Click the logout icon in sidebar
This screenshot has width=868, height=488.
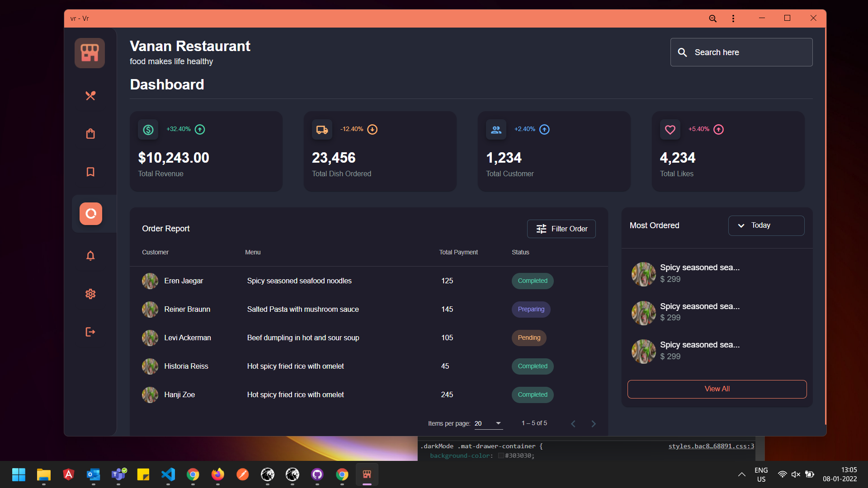(90, 332)
